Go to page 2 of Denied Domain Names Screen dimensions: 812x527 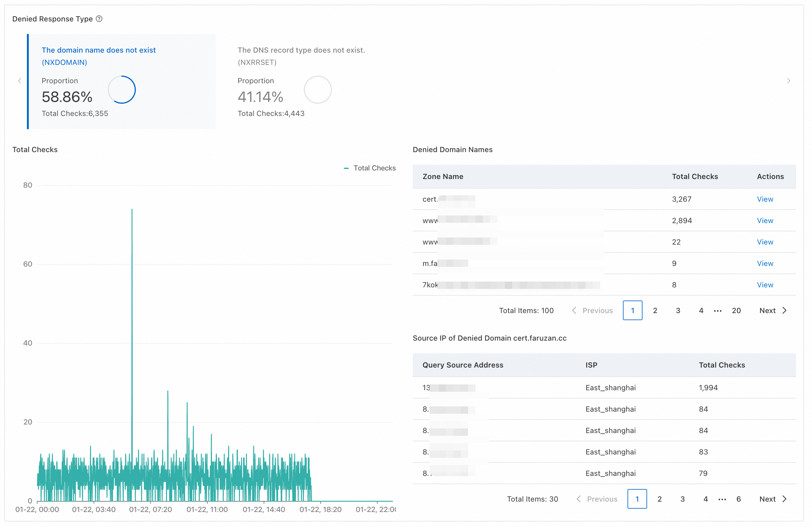(655, 311)
